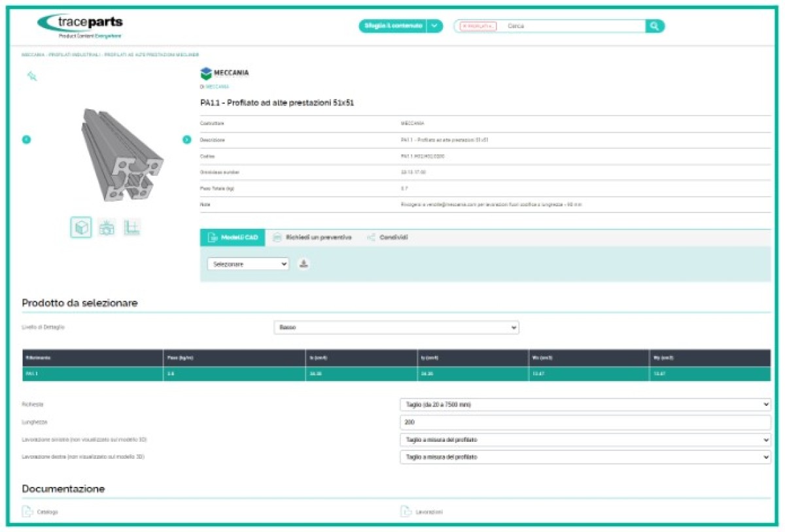Open the 'Lavorazione sinistra' dropdown
The width and height of the screenshot is (785, 532).
pos(585,440)
